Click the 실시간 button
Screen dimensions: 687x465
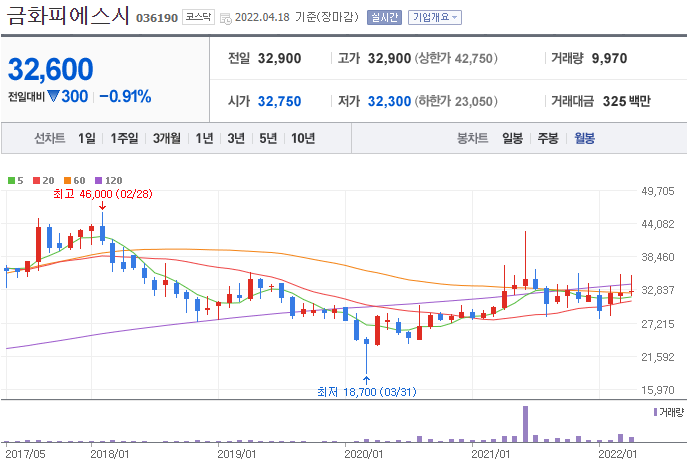(x=384, y=18)
